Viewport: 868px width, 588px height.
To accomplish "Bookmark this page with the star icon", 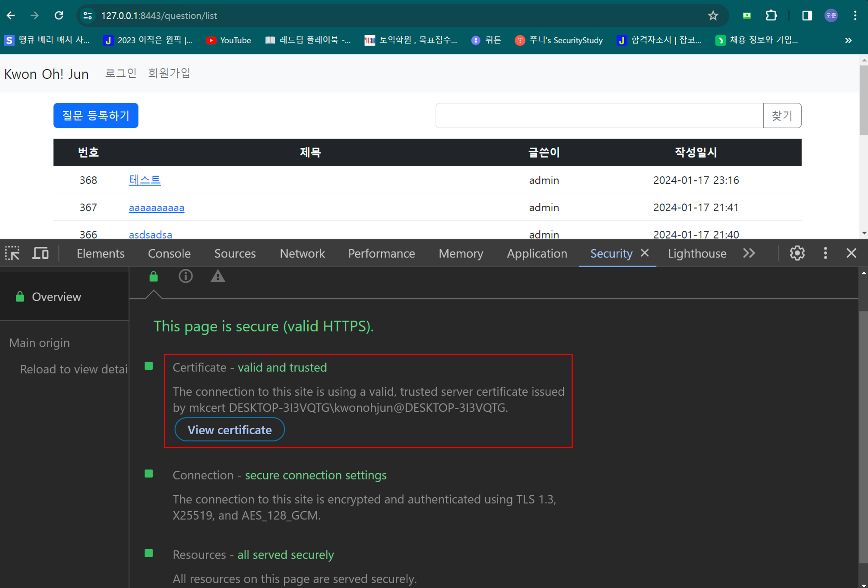I will click(713, 16).
